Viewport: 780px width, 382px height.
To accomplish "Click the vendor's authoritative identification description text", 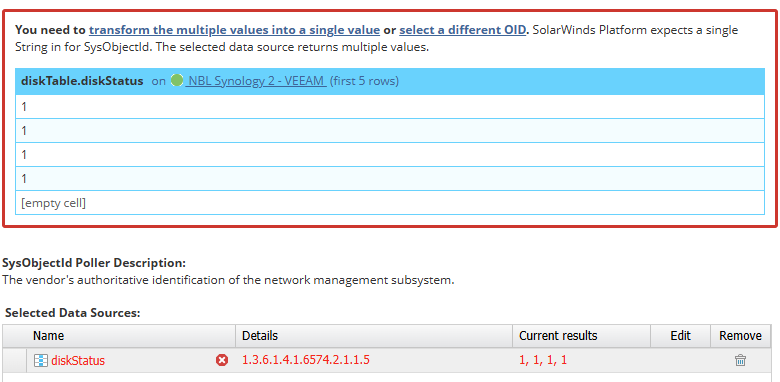I will (228, 280).
